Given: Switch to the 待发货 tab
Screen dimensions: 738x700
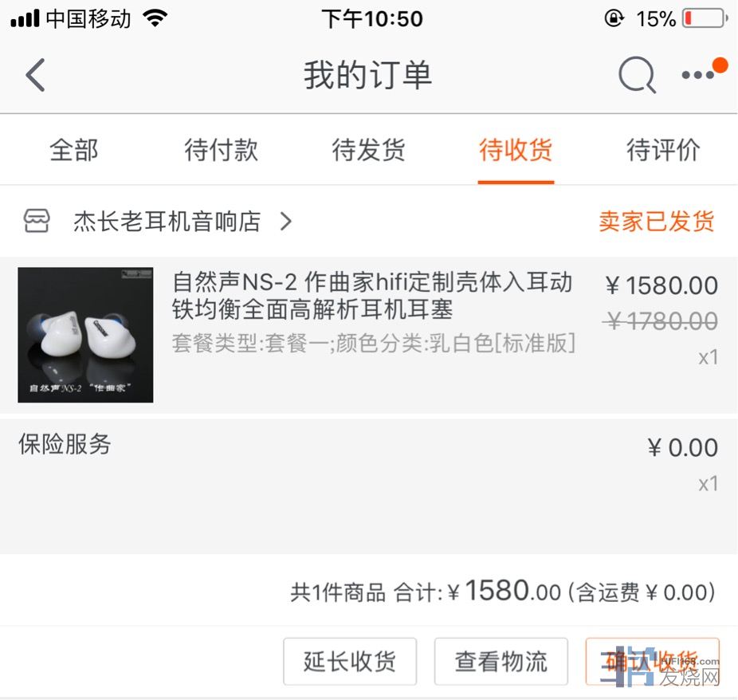Looking at the screenshot, I should point(368,150).
